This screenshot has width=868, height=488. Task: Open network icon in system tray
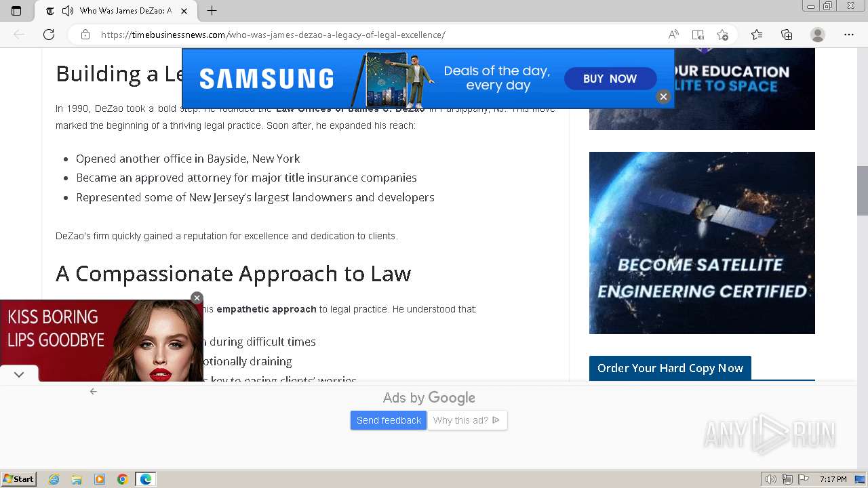click(x=787, y=479)
